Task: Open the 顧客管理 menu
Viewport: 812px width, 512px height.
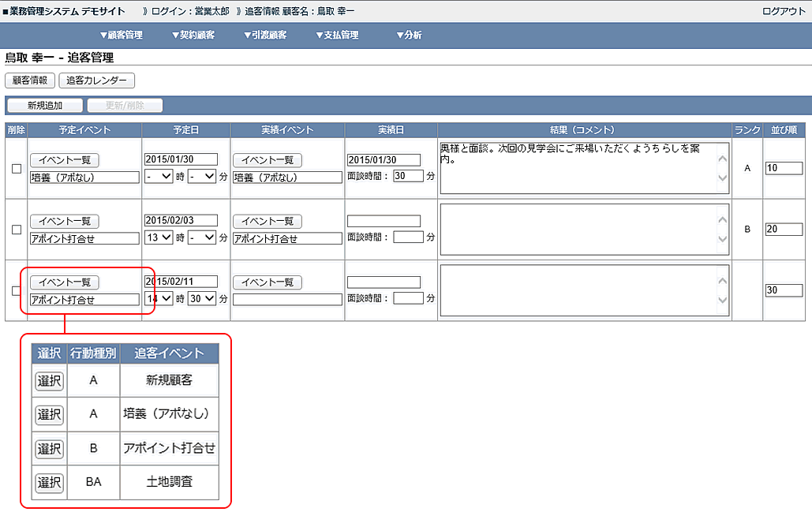Action: [x=121, y=36]
